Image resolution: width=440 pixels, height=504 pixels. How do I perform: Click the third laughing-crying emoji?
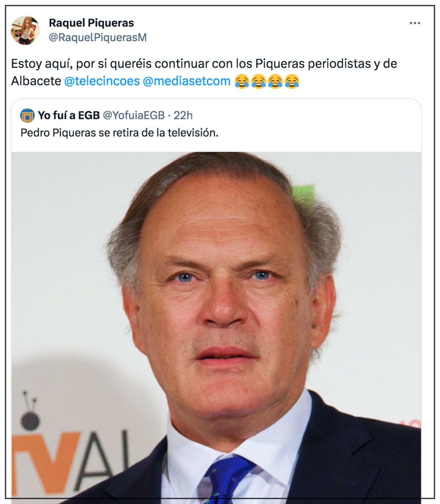(x=275, y=81)
